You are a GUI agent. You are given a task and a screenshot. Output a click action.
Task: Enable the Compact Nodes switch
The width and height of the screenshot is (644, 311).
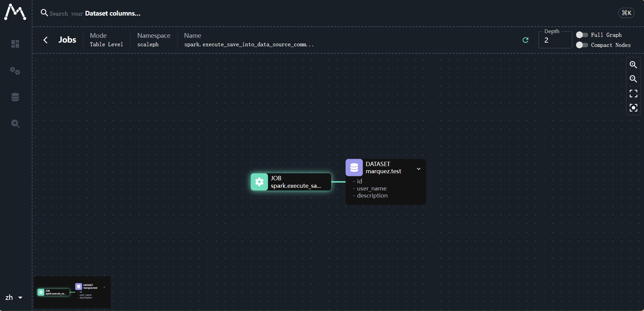coord(582,45)
